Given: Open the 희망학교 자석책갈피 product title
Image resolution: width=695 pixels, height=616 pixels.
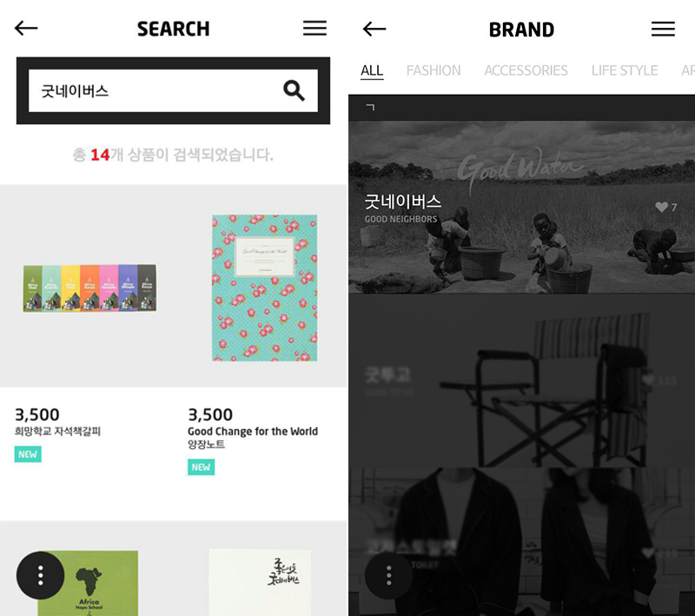Looking at the screenshot, I should 57,431.
